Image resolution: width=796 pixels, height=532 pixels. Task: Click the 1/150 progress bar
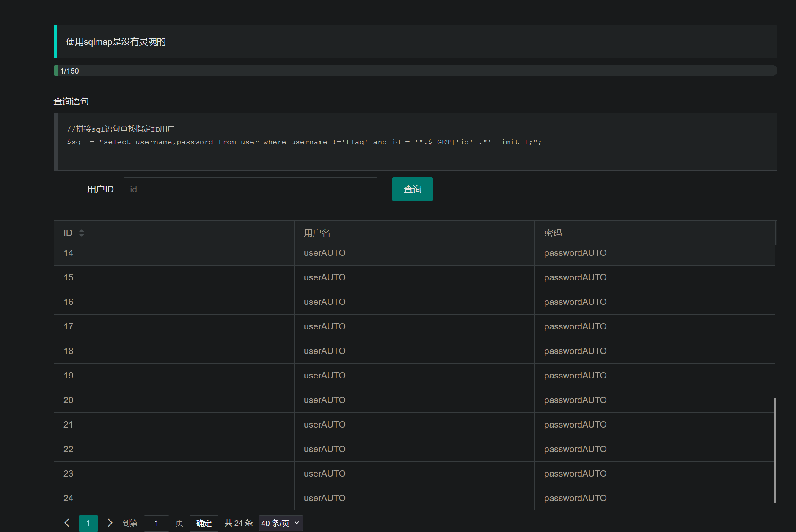click(x=415, y=71)
